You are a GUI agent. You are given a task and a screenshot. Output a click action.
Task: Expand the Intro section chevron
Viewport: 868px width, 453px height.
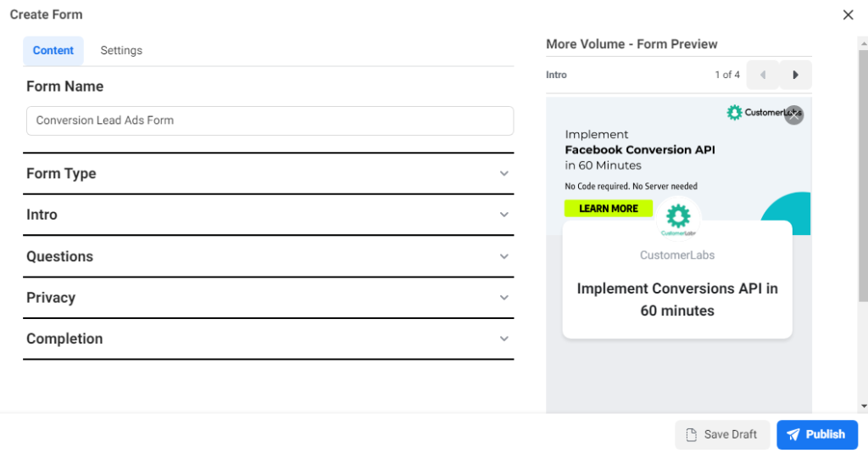click(504, 215)
